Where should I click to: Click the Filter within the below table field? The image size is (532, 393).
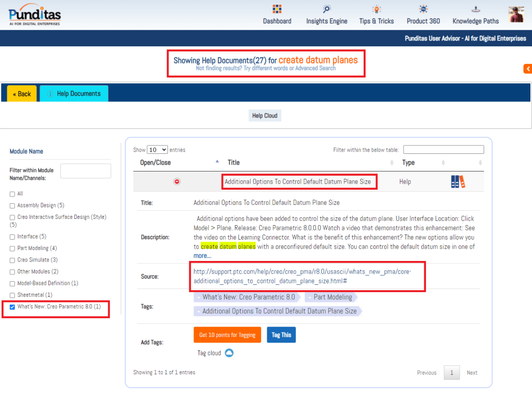443,150
